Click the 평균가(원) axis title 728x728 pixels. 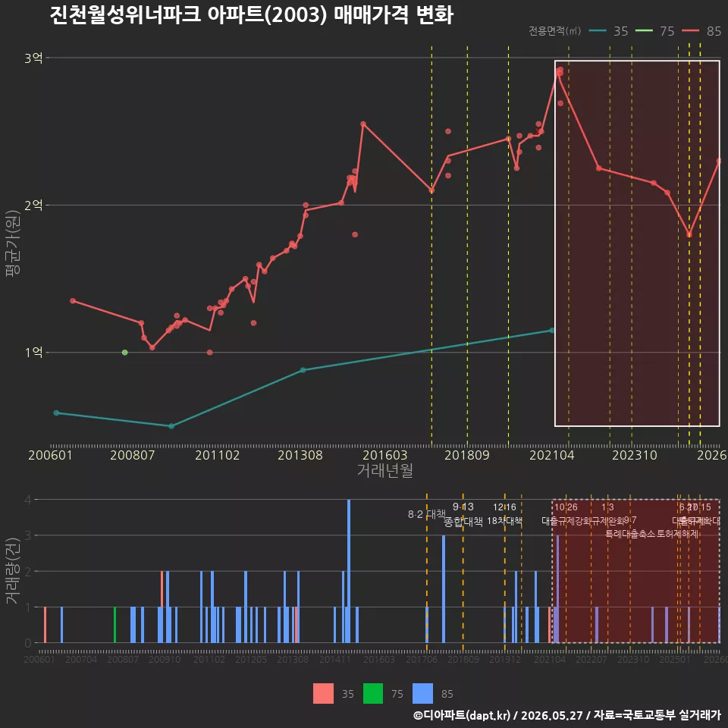coord(13,243)
